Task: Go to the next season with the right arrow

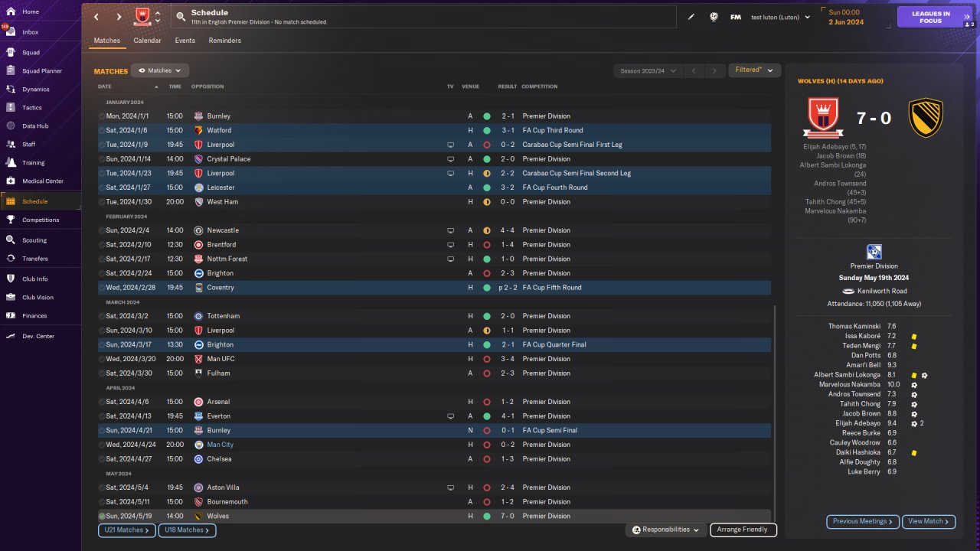Action: point(714,71)
